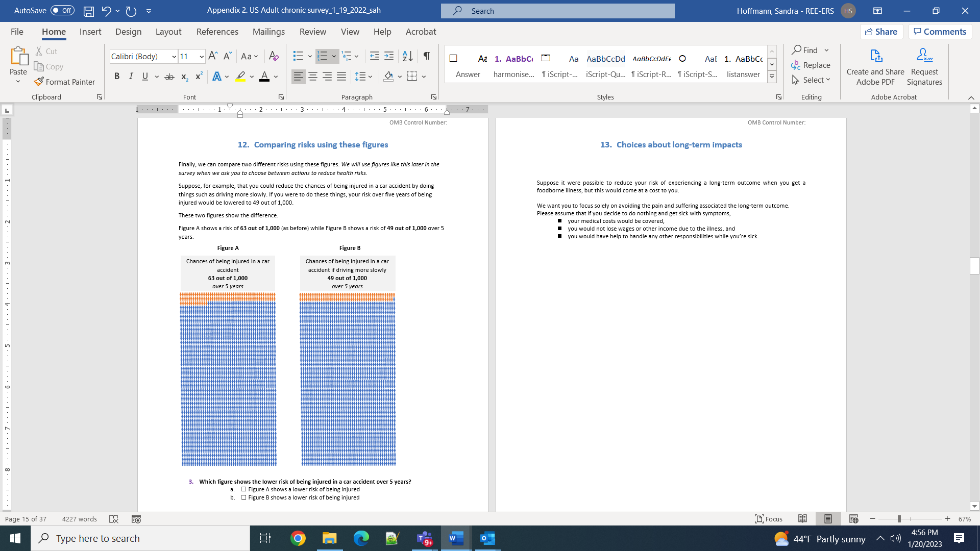This screenshot has height=551, width=980.
Task: Open the font name dropdown
Action: coord(174,57)
